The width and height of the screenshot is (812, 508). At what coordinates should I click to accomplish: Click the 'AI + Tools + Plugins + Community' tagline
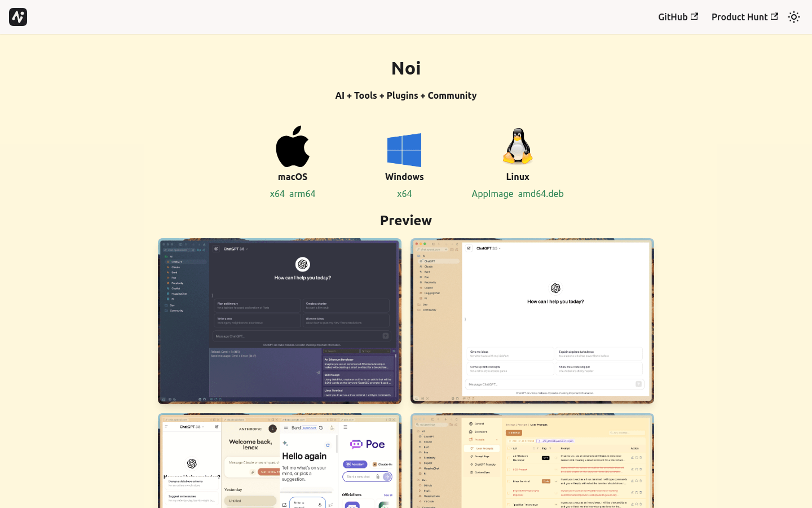coord(406,95)
